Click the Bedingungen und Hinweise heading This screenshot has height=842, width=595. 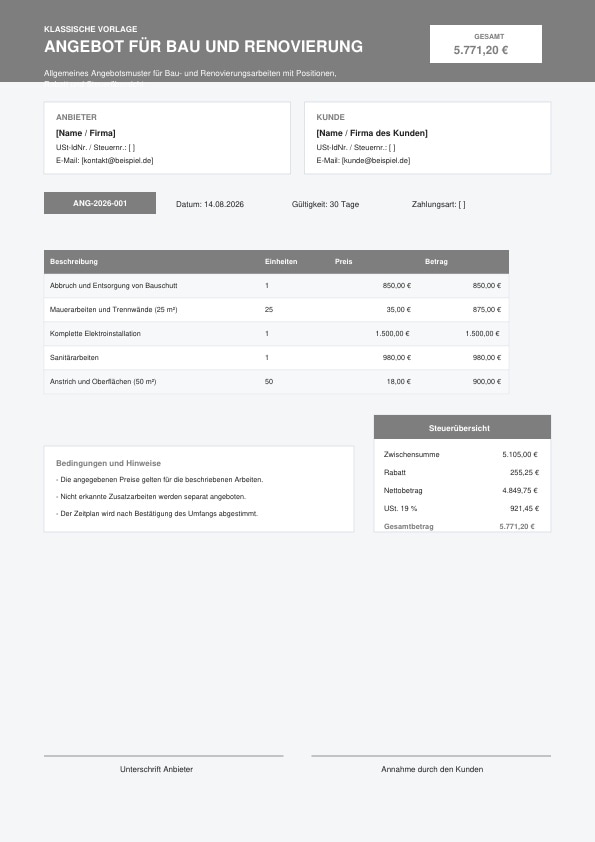point(108,463)
